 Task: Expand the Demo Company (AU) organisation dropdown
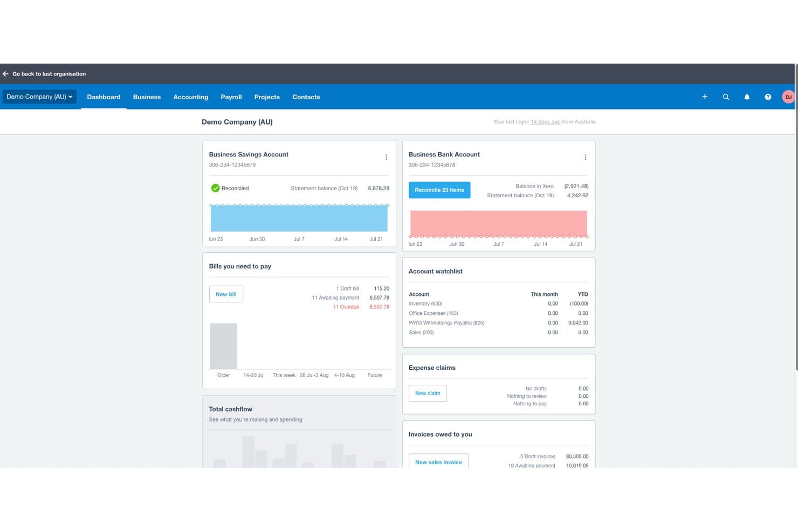tap(39, 97)
